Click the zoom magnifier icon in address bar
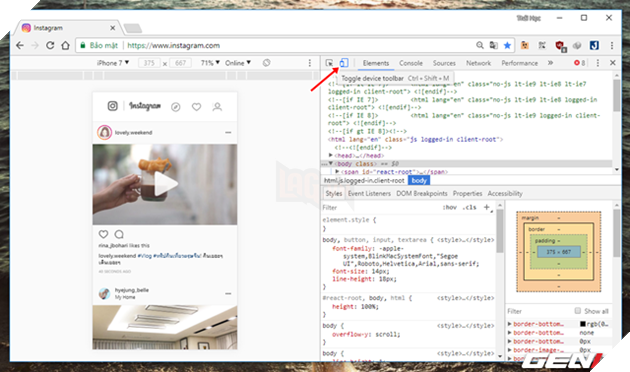The height and width of the screenshot is (372, 630). 480,45
